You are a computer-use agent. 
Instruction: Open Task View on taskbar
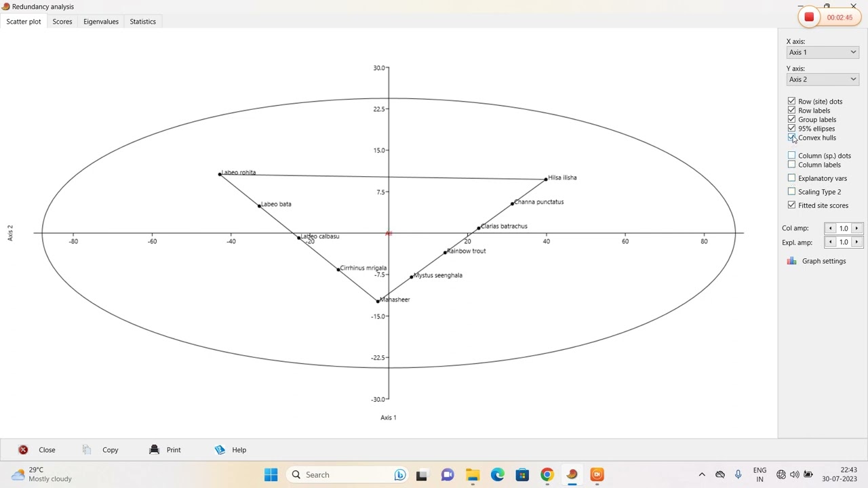tap(422, 475)
